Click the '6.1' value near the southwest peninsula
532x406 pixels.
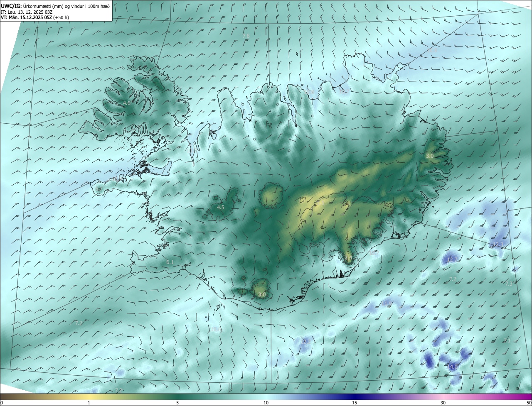[x=170, y=262]
